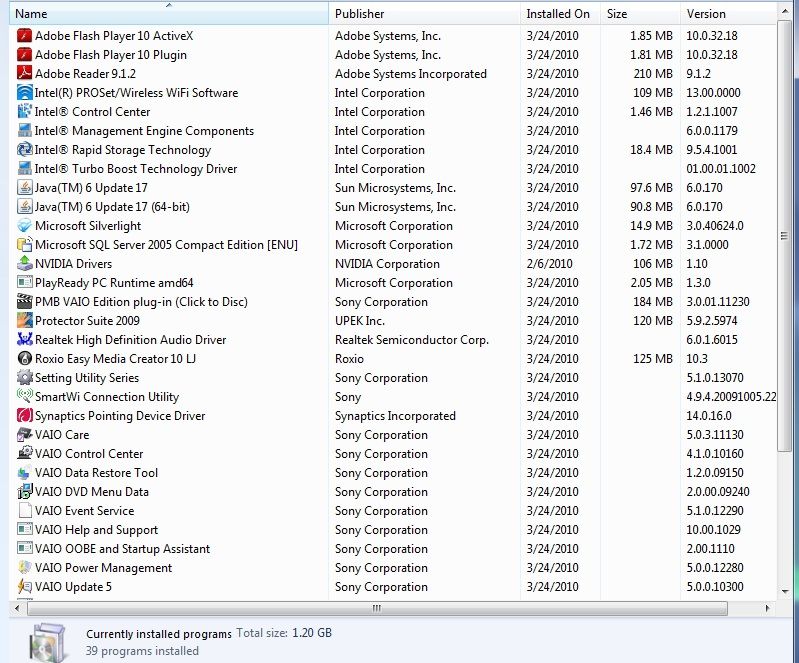
Task: Click the Microsoft Silverlight icon
Action: pyautogui.click(x=24, y=226)
